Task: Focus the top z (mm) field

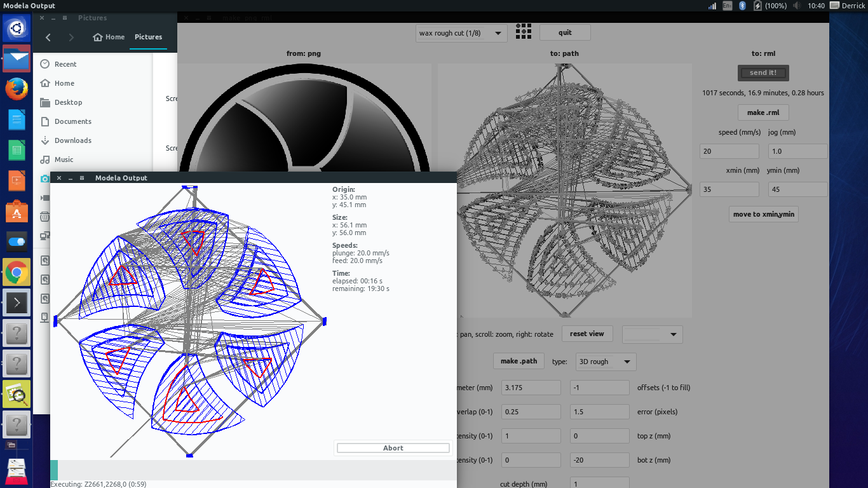Action: click(600, 436)
